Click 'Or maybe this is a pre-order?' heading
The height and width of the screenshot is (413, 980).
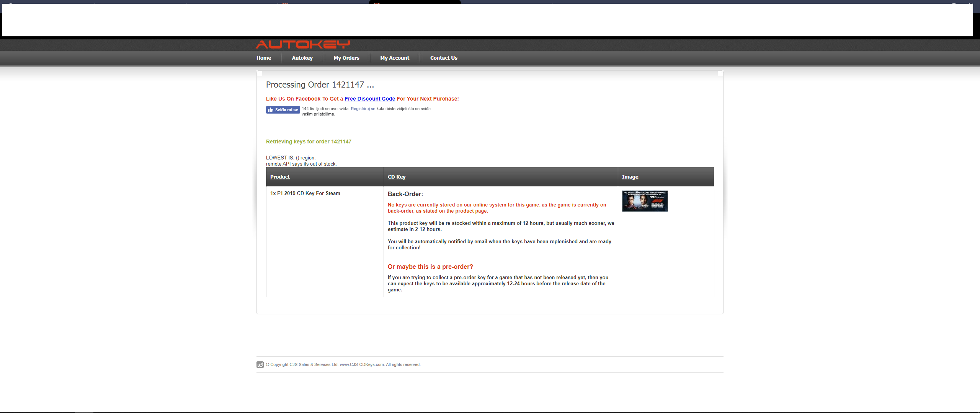430,267
